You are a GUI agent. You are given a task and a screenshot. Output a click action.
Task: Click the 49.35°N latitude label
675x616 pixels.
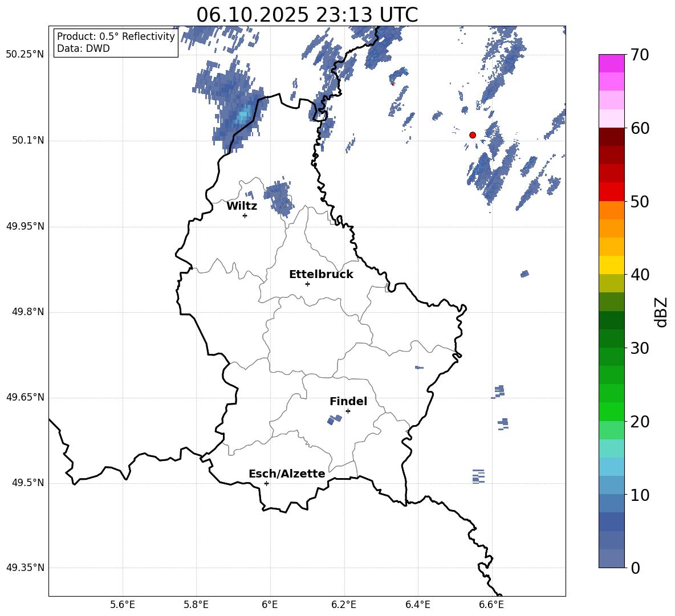point(25,568)
